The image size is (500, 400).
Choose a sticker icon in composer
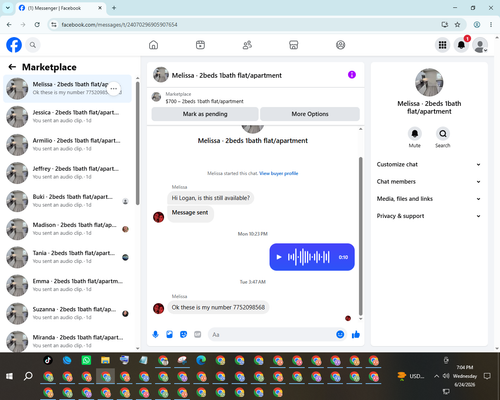183,334
